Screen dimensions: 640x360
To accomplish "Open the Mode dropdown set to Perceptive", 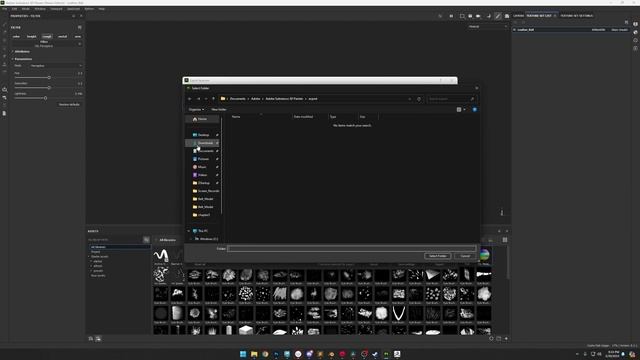I will [x=56, y=66].
